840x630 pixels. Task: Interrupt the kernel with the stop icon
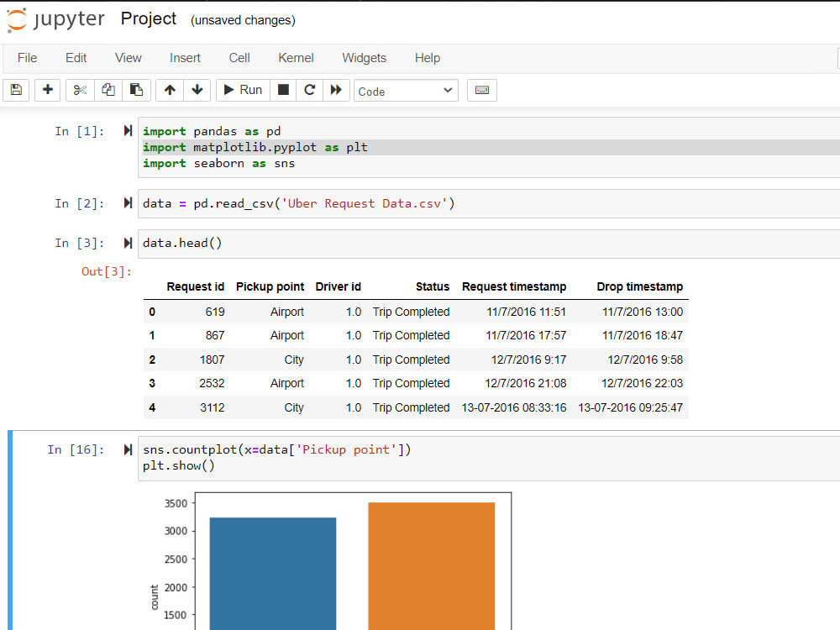(283, 90)
